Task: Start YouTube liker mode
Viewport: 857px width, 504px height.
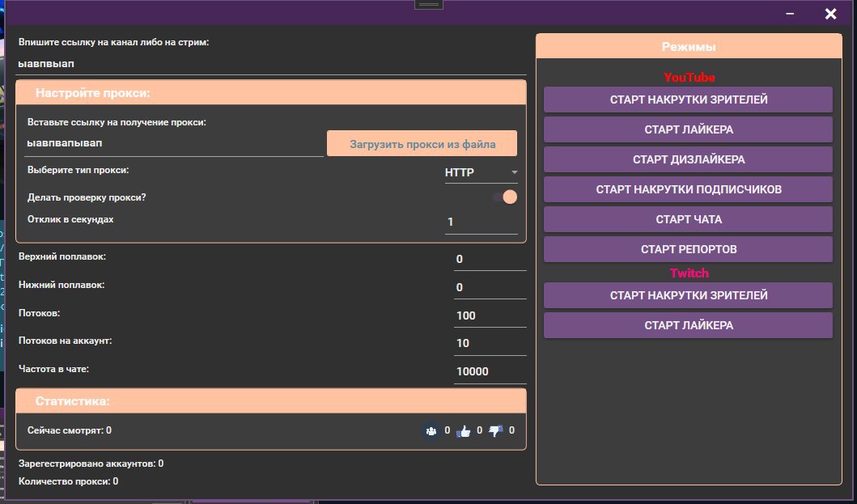Action: coord(688,129)
